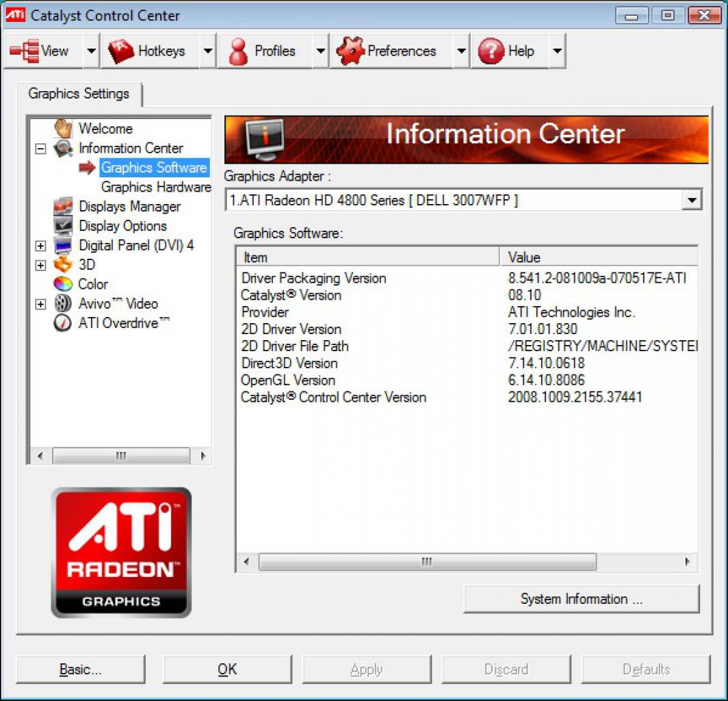Click the 3D cube icon

pyautogui.click(x=63, y=265)
